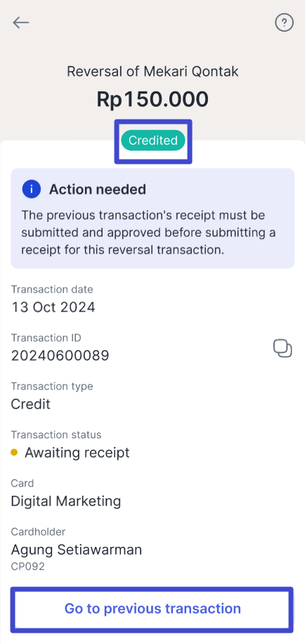Image resolution: width=305 pixels, height=644 pixels.
Task: Click Go to previous transaction button
Action: (152, 608)
